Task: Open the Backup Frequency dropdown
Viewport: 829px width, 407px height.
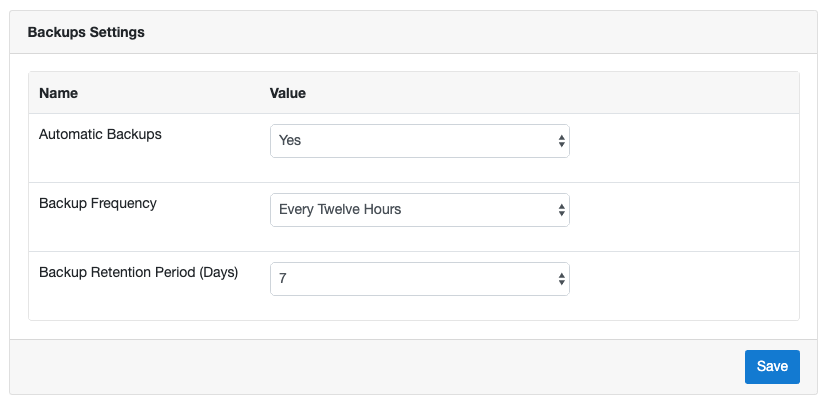Action: pyautogui.click(x=420, y=210)
